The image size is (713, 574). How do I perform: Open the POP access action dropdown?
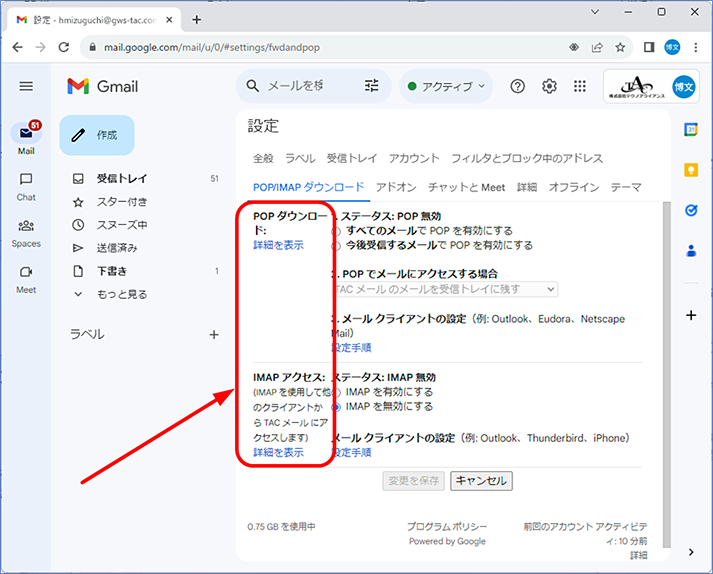[445, 289]
